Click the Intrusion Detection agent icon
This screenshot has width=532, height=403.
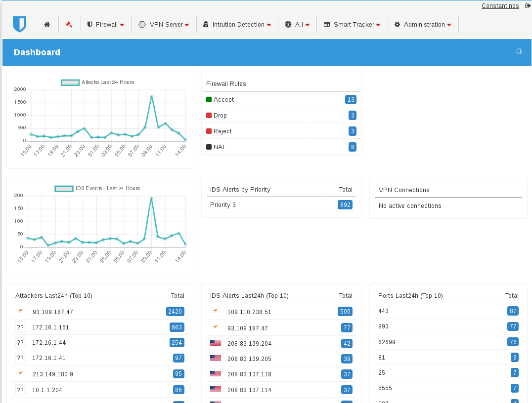pyautogui.click(x=206, y=24)
